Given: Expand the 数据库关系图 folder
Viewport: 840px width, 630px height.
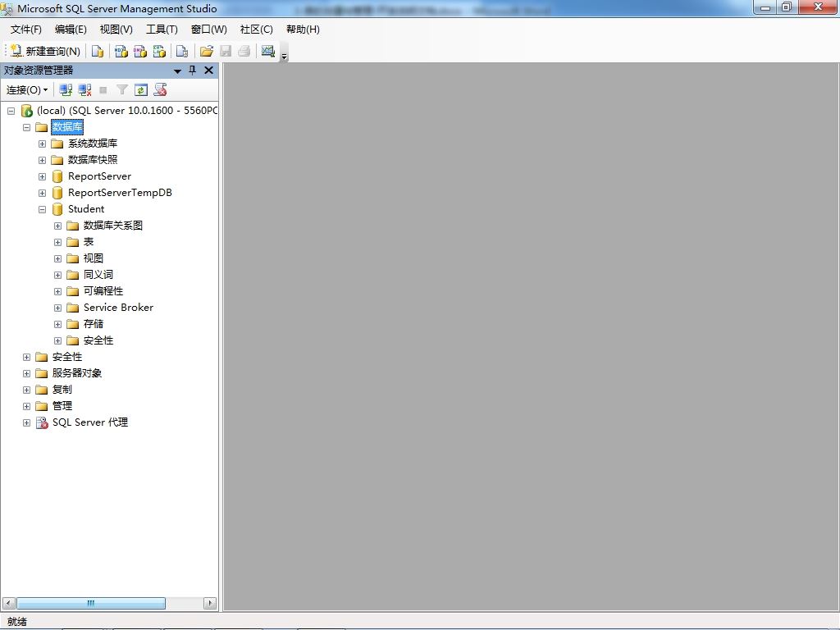Looking at the screenshot, I should pyautogui.click(x=58, y=226).
